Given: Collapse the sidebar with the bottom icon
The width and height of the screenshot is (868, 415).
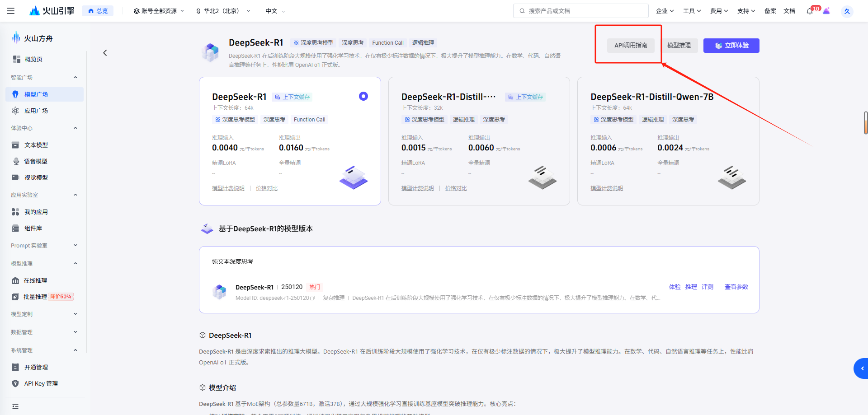Looking at the screenshot, I should pyautogui.click(x=15, y=406).
